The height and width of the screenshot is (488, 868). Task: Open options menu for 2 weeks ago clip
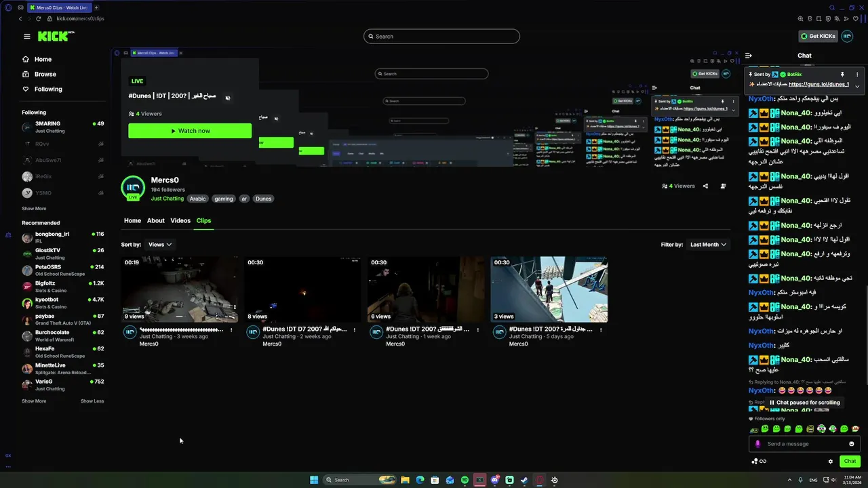click(355, 330)
